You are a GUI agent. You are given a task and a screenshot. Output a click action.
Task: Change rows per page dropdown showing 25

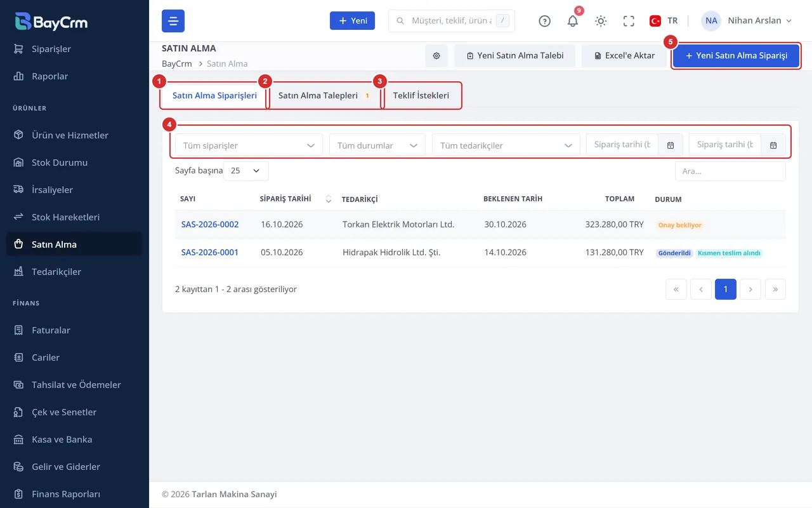click(246, 171)
